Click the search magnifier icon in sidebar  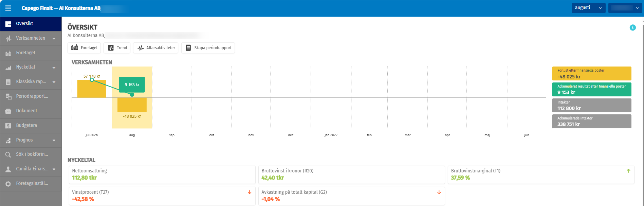[x=8, y=155]
